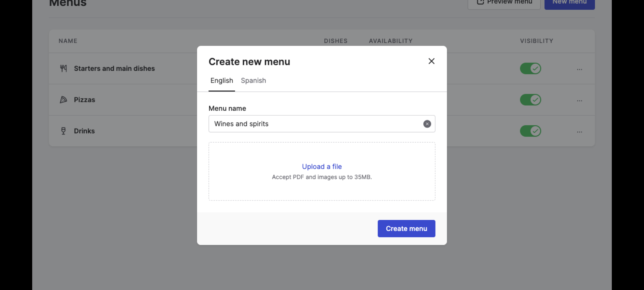Disable visibility of Drinks menu
The width and height of the screenshot is (644, 290).
(x=530, y=131)
